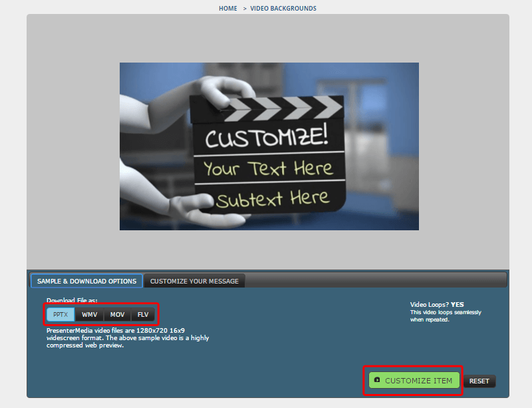Click the camera icon inside Customize Item
This screenshot has height=408, width=532.
coord(377,380)
